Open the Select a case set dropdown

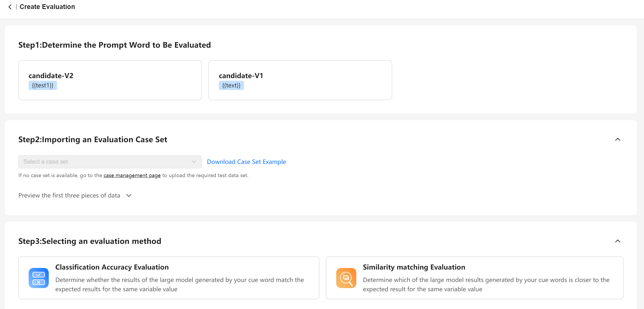pos(106,162)
